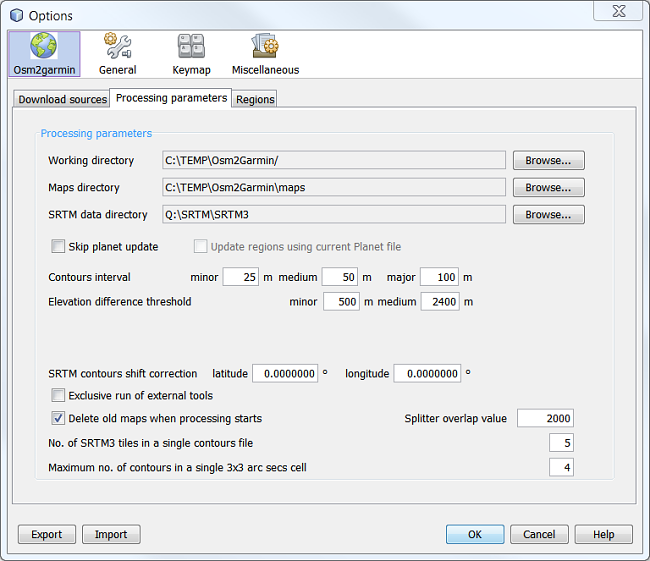Click the SRTM data directory path field
The width and height of the screenshot is (650, 561).
pyautogui.click(x=334, y=214)
